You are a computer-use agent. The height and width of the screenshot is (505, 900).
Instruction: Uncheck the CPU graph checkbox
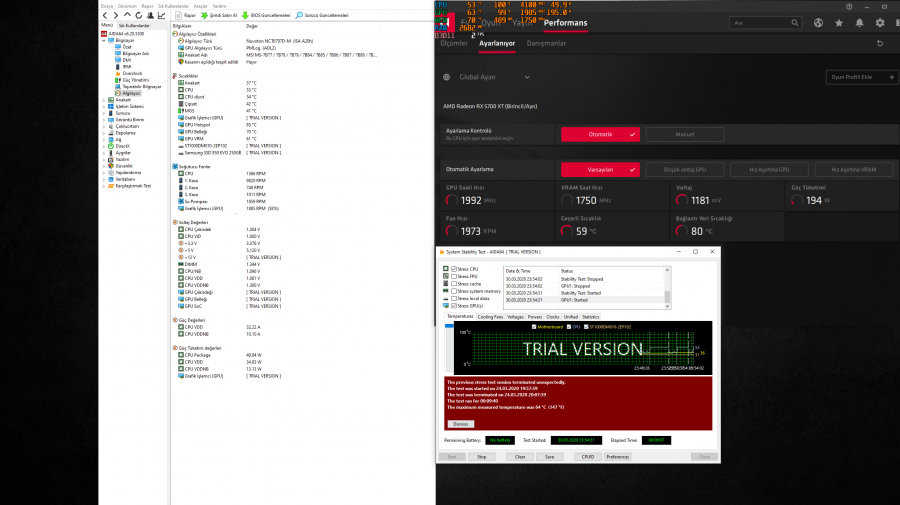tap(569, 327)
